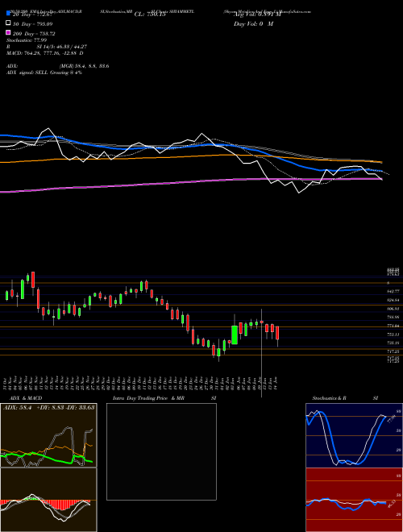Click the large green candlestick near 06 Jan
The height and width of the screenshot is (532, 403).
tap(235, 335)
